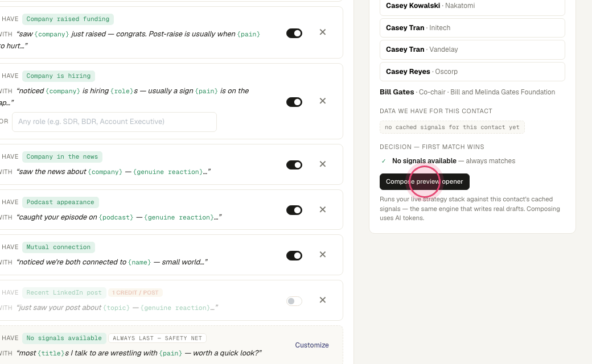This screenshot has height=364, width=592.
Task: Click the Company raised funding tag
Action: point(68,19)
